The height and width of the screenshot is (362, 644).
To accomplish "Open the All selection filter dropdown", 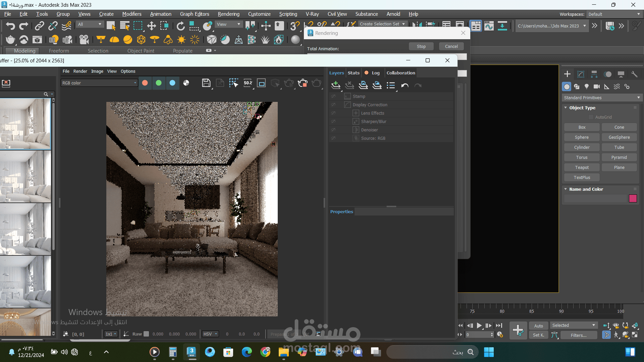I will [x=90, y=24].
